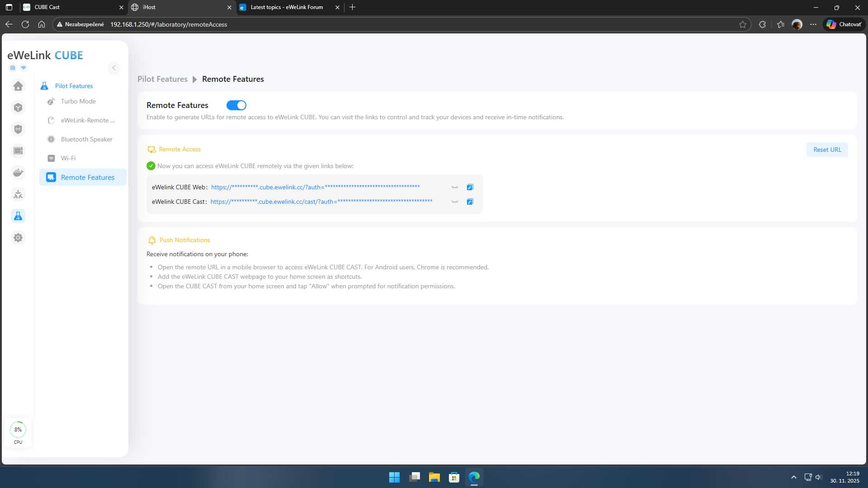The image size is (868, 488).
Task: Open the Docker whale icon page
Action: (x=18, y=173)
